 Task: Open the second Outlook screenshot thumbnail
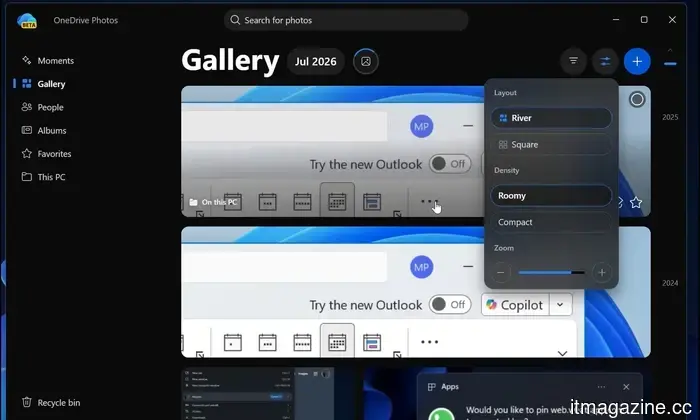(416, 292)
